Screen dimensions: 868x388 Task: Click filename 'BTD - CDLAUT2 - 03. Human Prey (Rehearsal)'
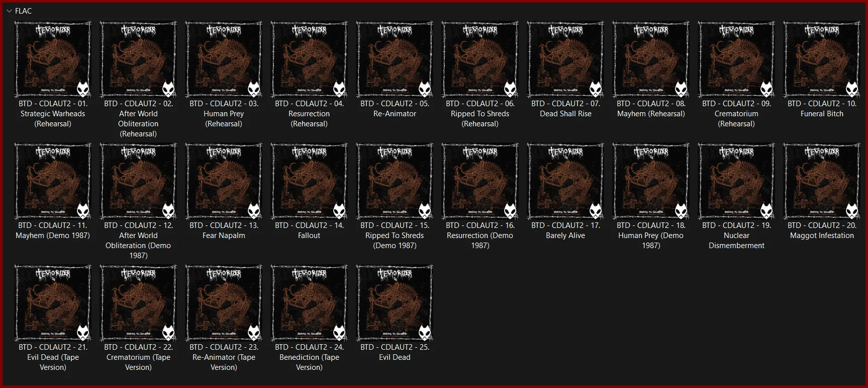224,114
